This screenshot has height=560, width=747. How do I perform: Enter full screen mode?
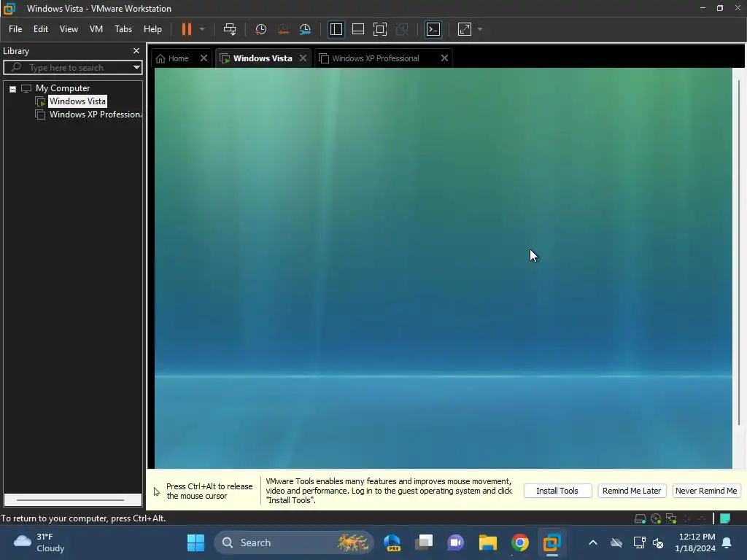coord(379,29)
